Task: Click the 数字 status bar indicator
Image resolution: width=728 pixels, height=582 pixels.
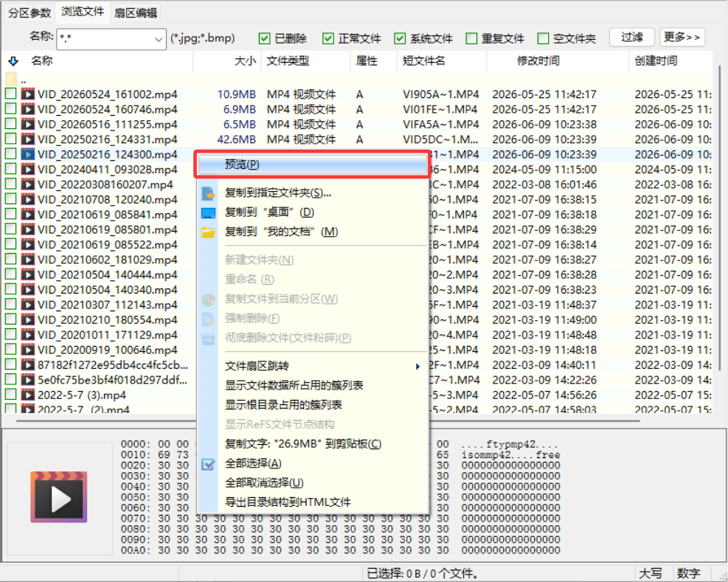Action: click(688, 573)
